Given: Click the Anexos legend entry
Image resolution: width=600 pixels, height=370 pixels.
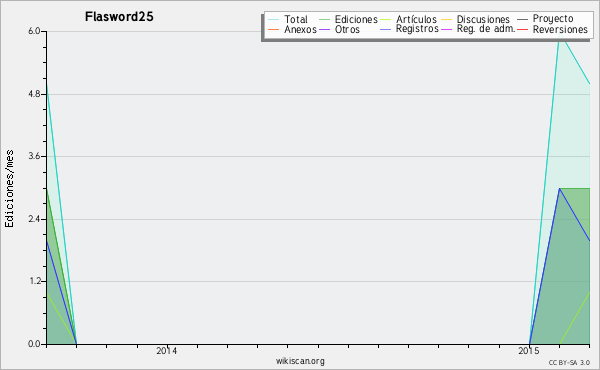Looking at the screenshot, I should (292, 29).
